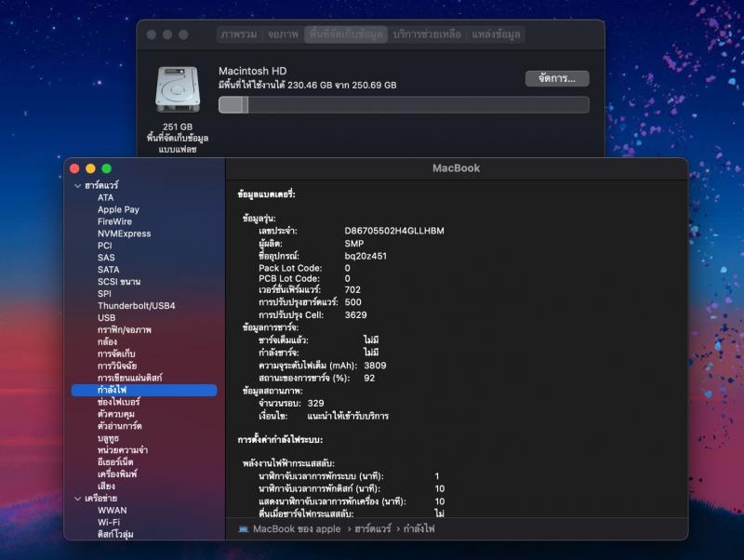Screen dimensions: 744x560
Task: Open เครื่องพิมพ์ printers item
Action: coord(117,474)
